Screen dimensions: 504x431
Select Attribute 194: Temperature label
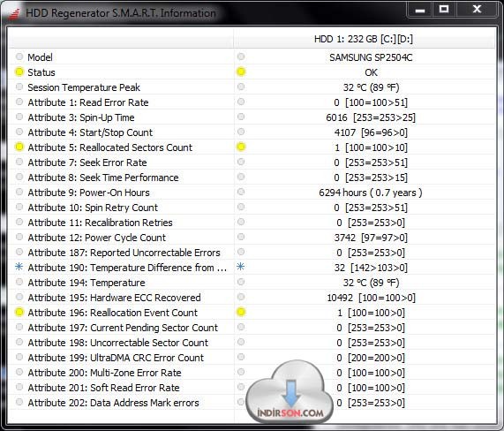click(x=87, y=283)
